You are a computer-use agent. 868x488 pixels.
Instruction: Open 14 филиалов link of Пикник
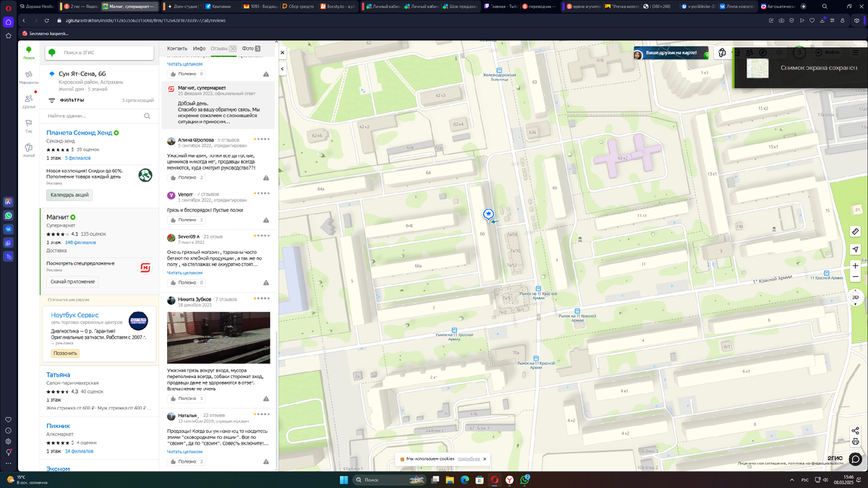(x=77, y=450)
